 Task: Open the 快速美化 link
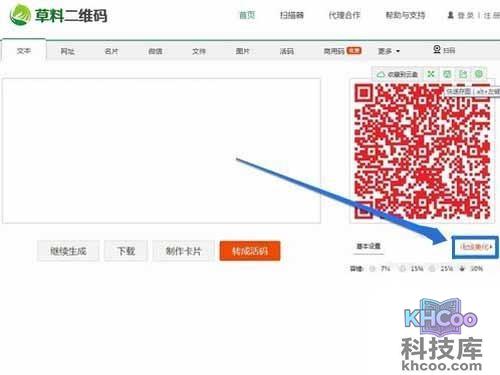pyautogui.click(x=475, y=247)
